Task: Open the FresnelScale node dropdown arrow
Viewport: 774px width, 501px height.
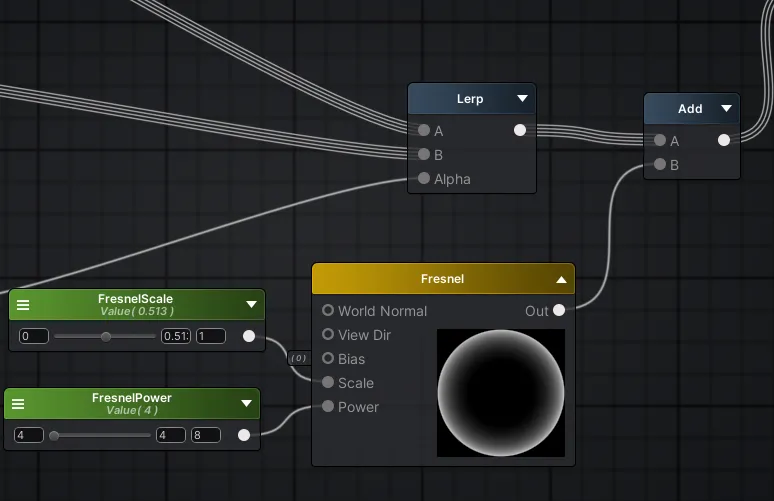Action: pos(251,305)
